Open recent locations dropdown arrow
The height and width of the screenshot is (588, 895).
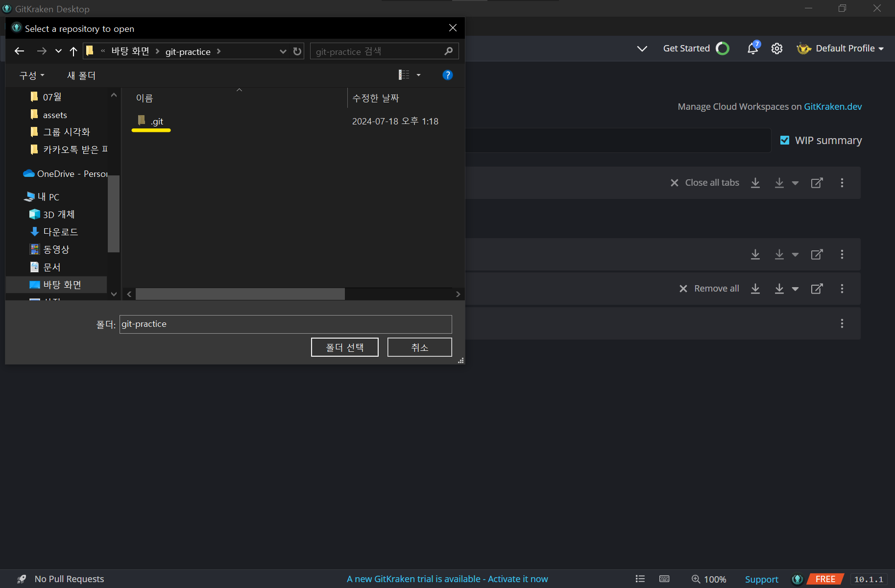58,51
